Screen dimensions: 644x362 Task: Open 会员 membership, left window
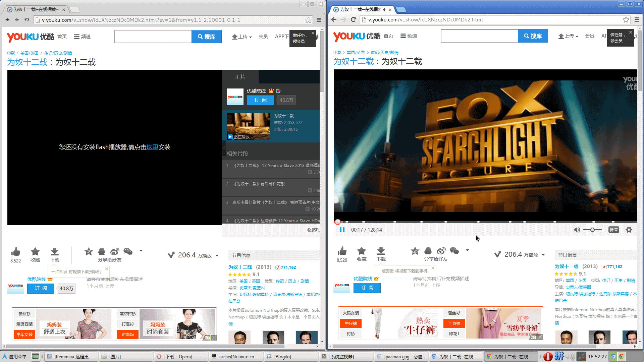coord(263,37)
